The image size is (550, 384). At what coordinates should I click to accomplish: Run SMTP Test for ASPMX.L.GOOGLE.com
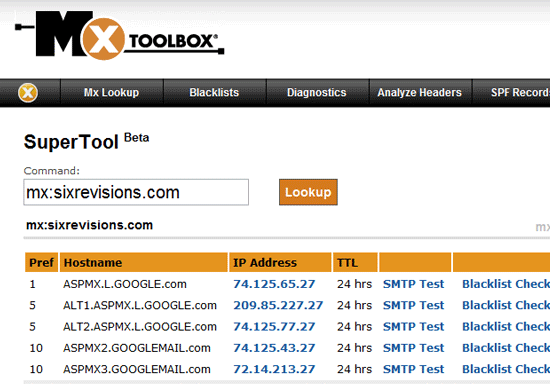tap(414, 284)
